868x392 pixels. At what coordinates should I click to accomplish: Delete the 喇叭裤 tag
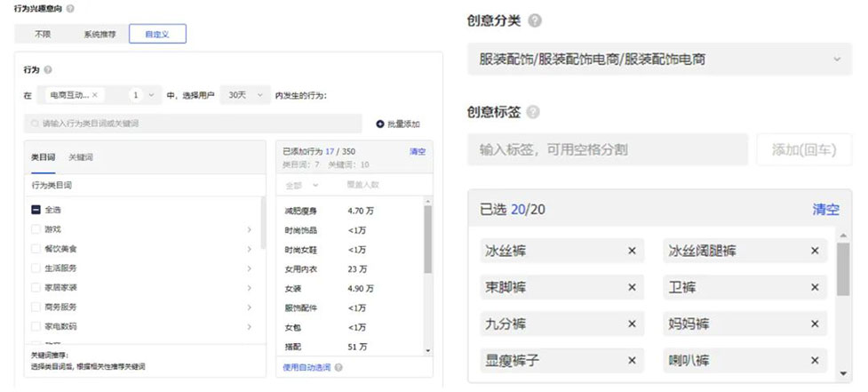[x=815, y=361]
